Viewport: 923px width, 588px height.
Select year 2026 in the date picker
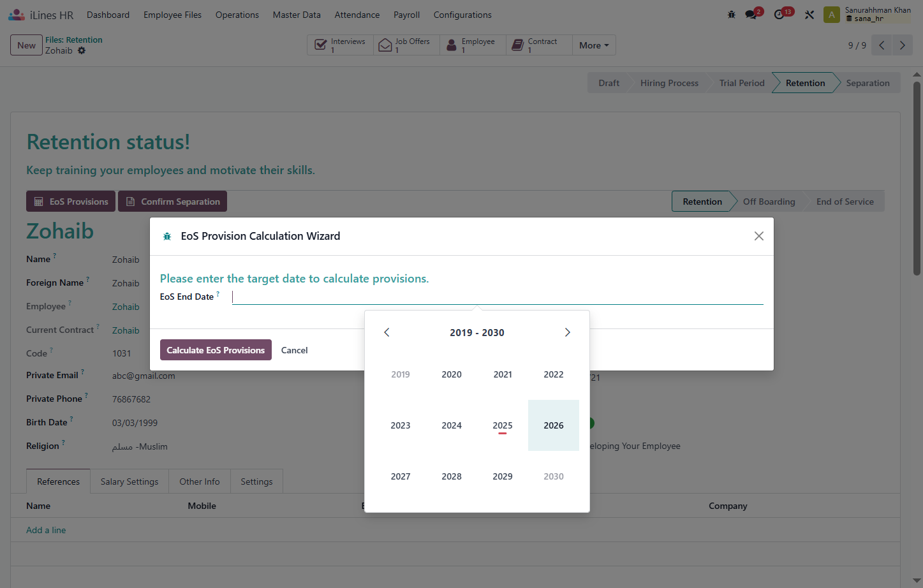point(554,425)
